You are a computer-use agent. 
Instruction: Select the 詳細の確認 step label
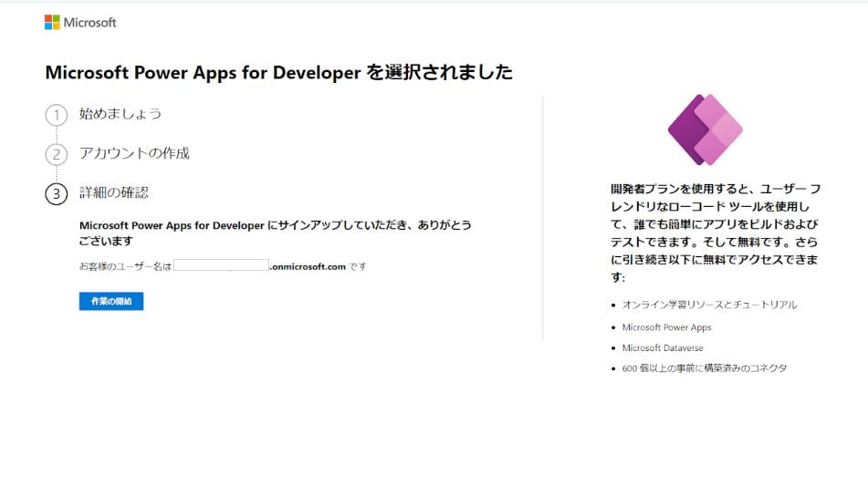(114, 192)
